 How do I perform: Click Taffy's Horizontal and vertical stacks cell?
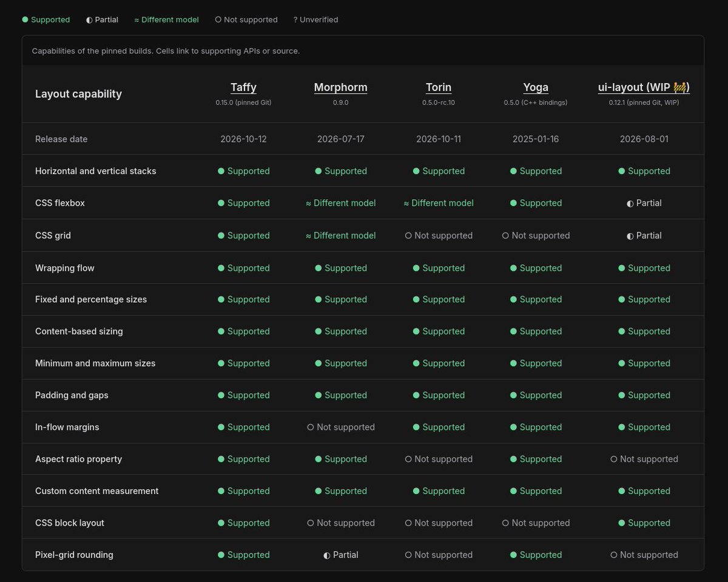point(243,171)
